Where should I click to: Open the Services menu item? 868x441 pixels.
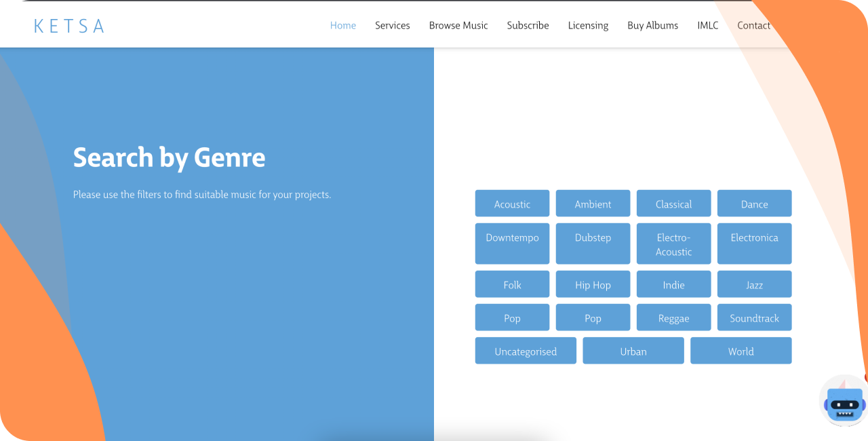click(x=392, y=26)
